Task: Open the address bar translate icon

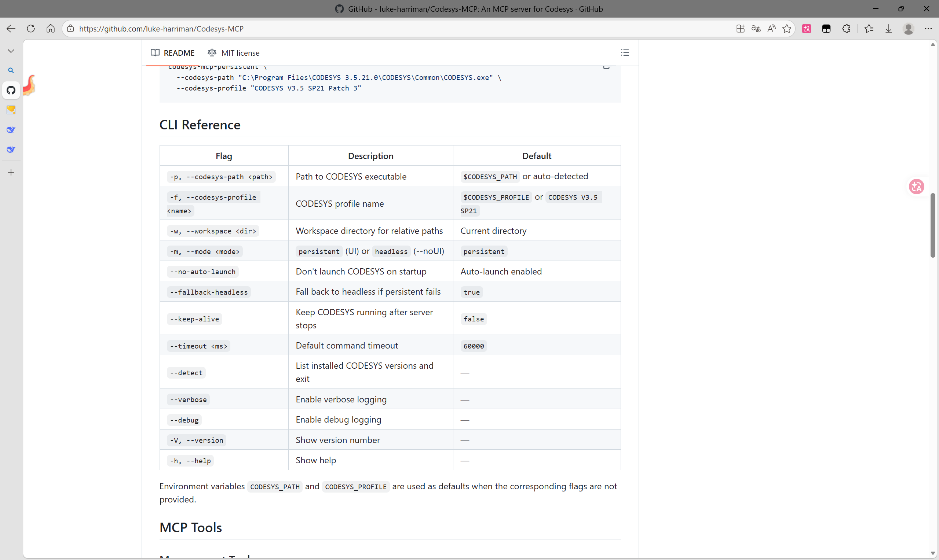Action: coord(756,29)
